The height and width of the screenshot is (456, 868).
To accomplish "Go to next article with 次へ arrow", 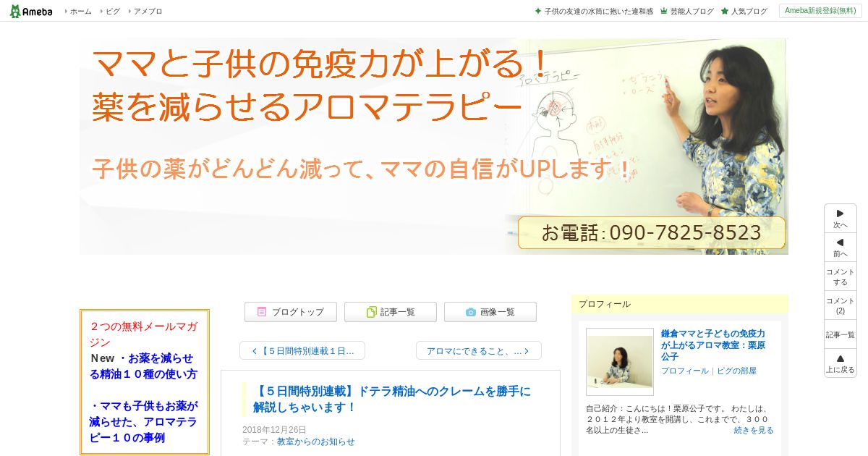I will (841, 219).
